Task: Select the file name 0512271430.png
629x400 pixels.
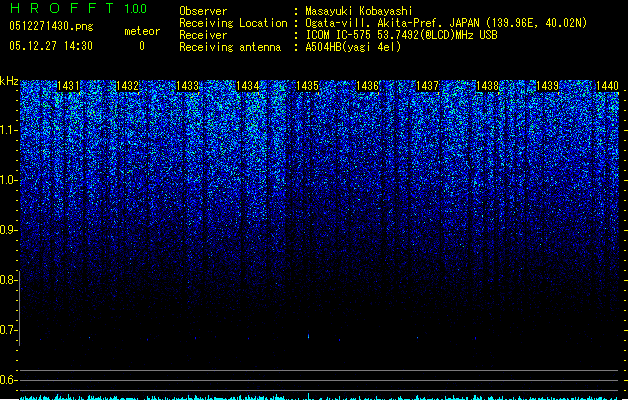Action: [51, 26]
